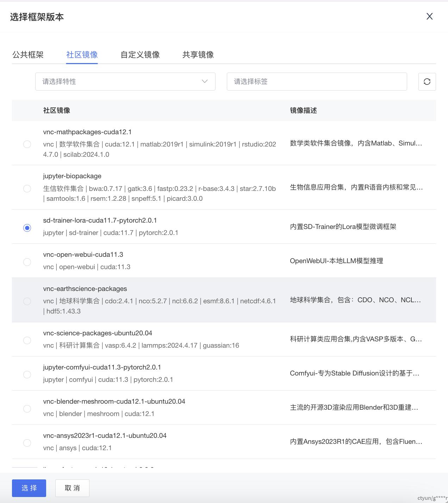Screen dimensions: 448x503
Task: Confirm with the blue 选择 button
Action: pyautogui.click(x=29, y=488)
